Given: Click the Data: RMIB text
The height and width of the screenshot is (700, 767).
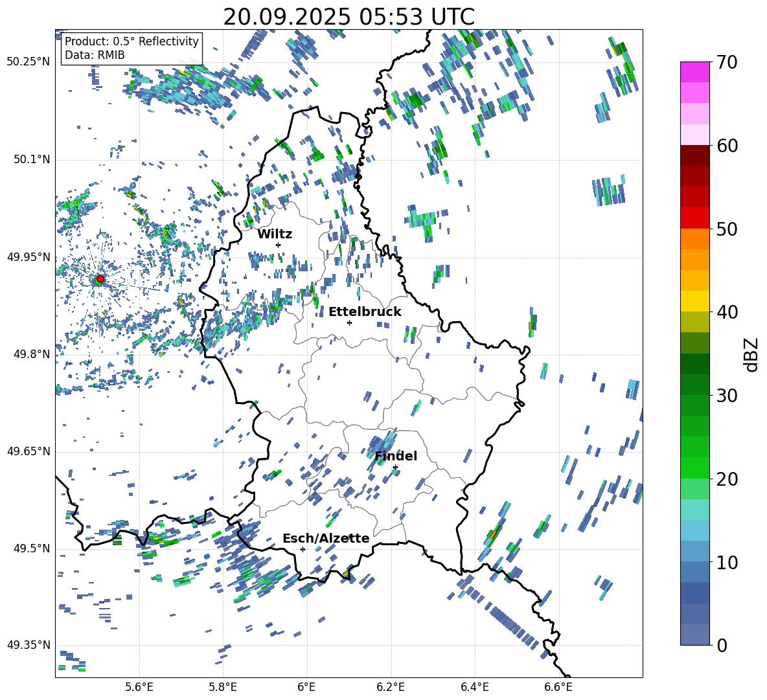Looking at the screenshot, I should click(95, 55).
